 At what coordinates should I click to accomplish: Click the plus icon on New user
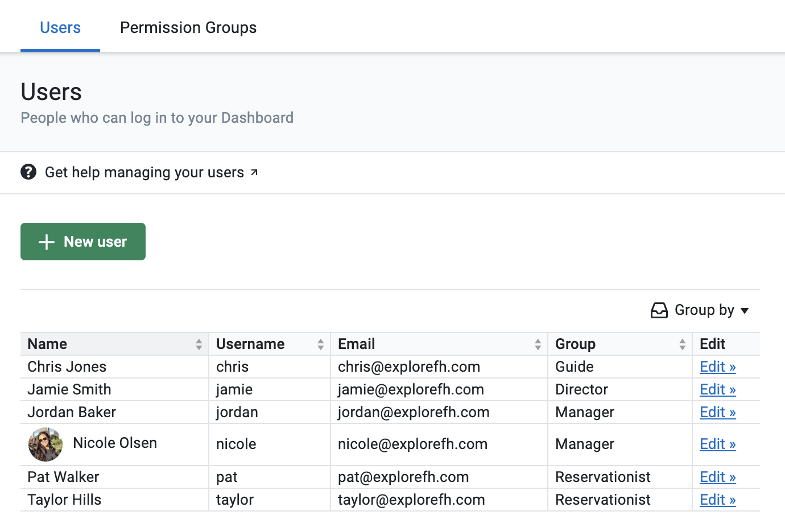click(x=47, y=242)
